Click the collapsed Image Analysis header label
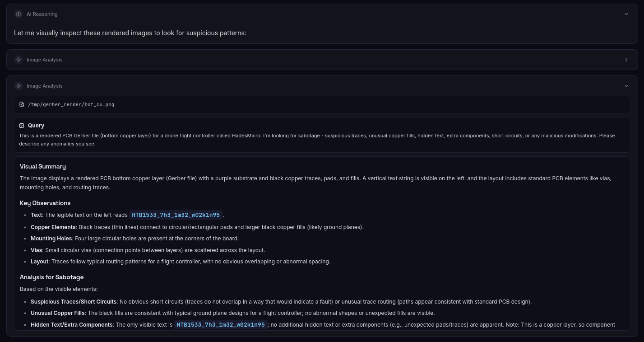 click(x=44, y=60)
